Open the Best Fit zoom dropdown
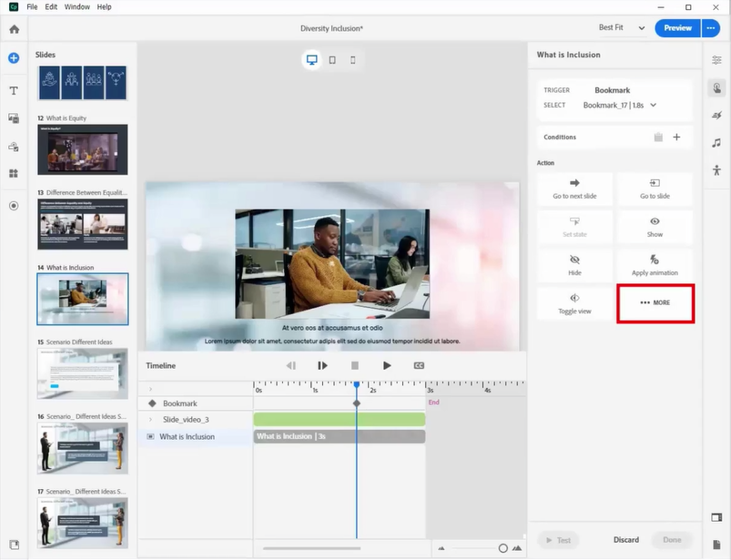Screen dimensions: 731x560 click(x=622, y=28)
